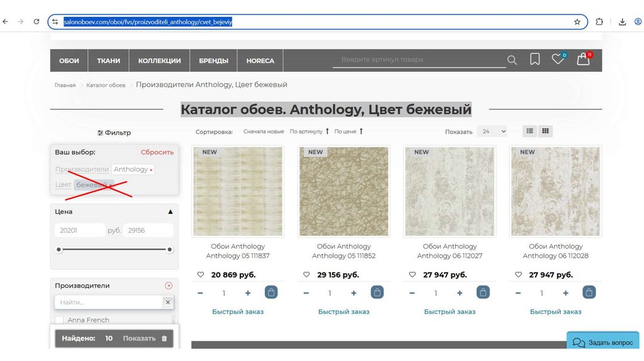This screenshot has width=644, height=361.
Task: Collapse the Цена section triangle
Action: pyautogui.click(x=170, y=212)
